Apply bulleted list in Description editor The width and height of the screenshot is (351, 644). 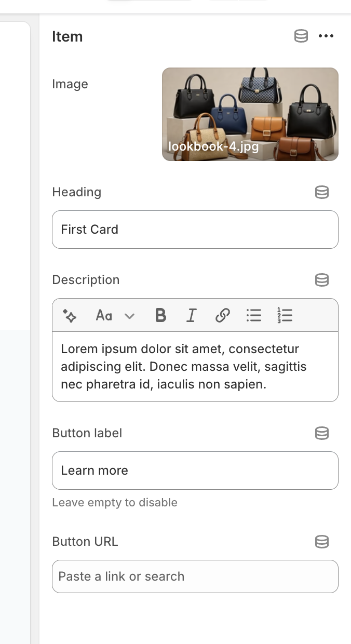253,315
